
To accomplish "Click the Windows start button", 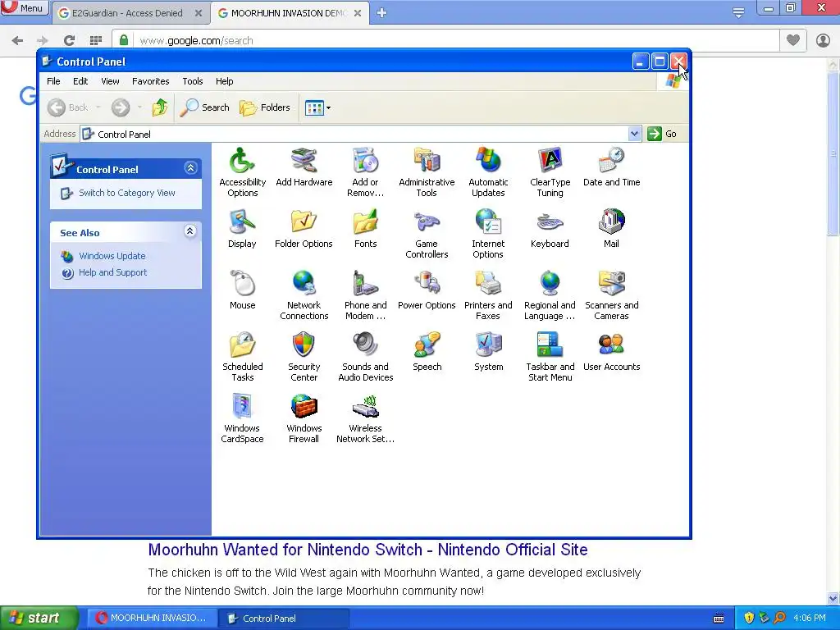I will (x=39, y=618).
